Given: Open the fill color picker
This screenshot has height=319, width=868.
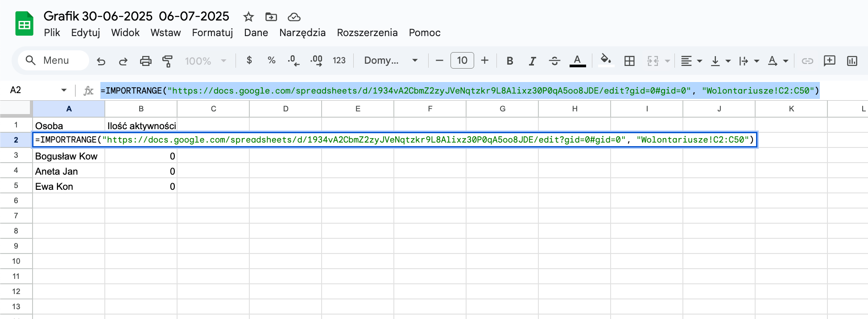Looking at the screenshot, I should coord(605,60).
